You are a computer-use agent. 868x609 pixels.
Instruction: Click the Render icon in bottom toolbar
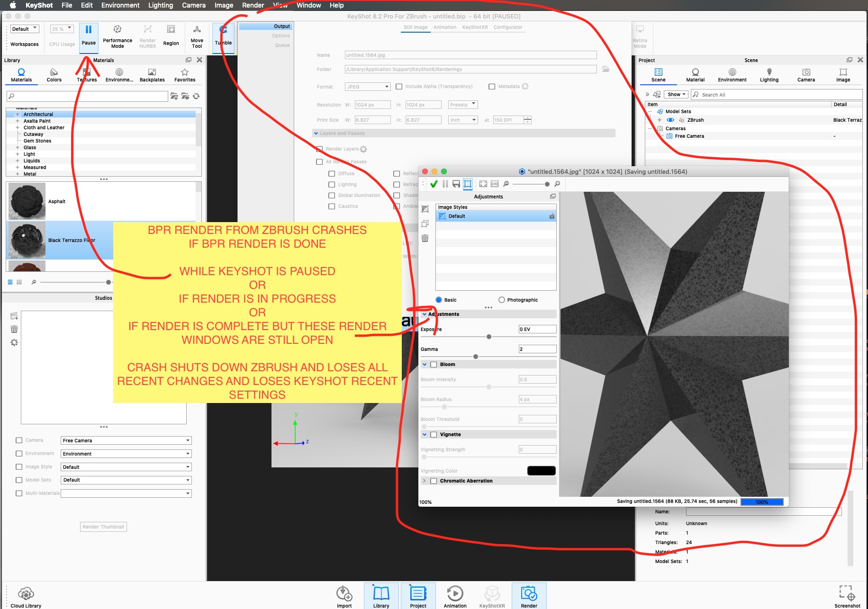pos(529,596)
